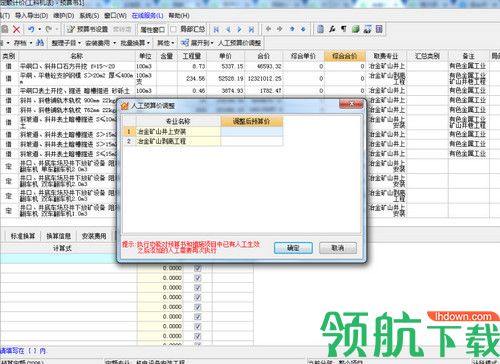500x364 pixels.
Task: Open the calculator toolbar icon
Action: pos(379,29)
